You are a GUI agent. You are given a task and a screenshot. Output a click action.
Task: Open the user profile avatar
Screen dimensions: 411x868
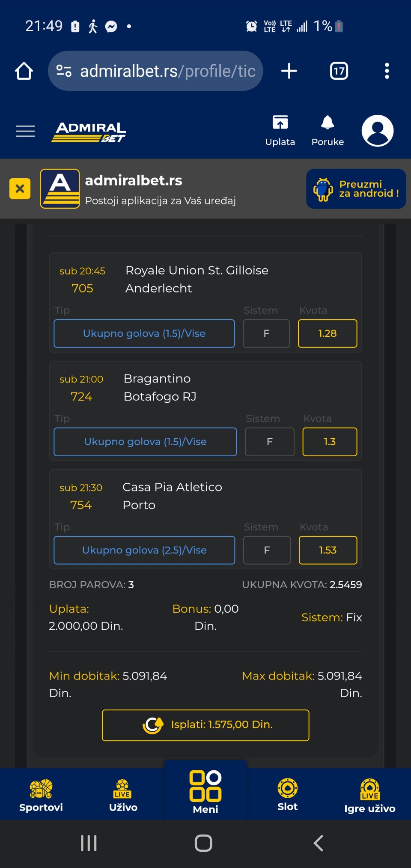coord(377,131)
